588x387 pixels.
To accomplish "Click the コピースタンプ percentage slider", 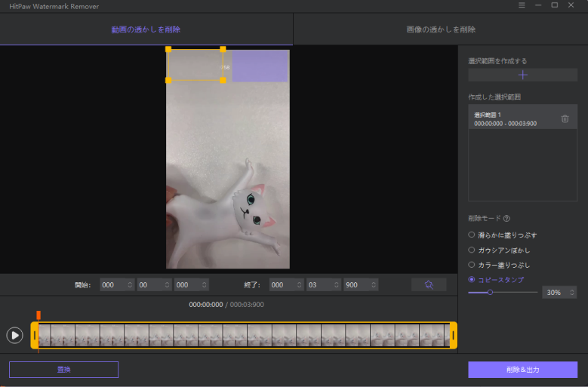I will pos(502,292).
